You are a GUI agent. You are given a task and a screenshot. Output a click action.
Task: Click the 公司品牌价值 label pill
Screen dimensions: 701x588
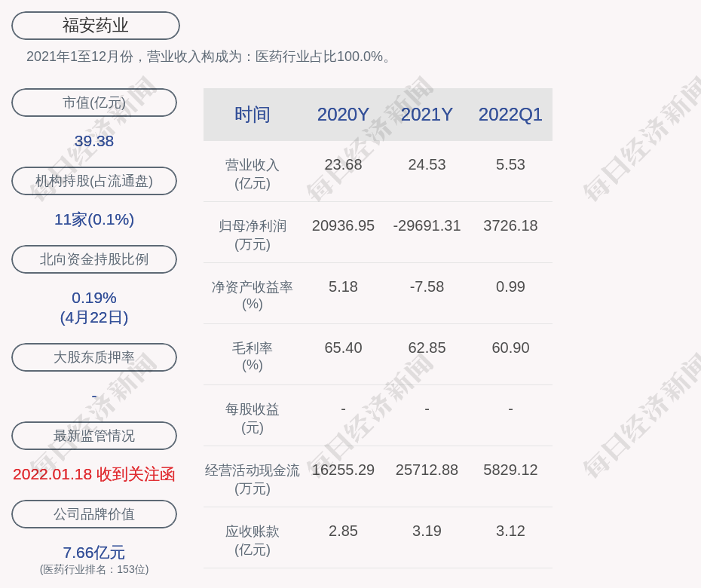click(x=94, y=514)
